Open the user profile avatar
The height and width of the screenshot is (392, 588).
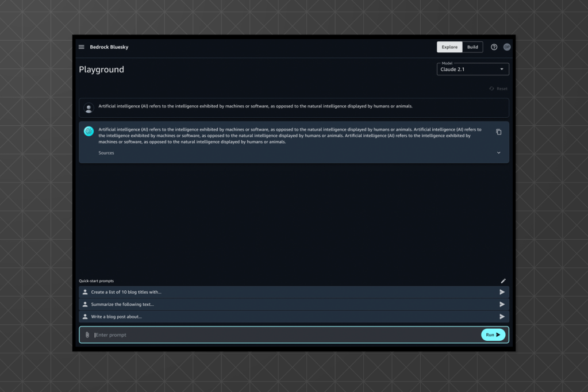506,47
